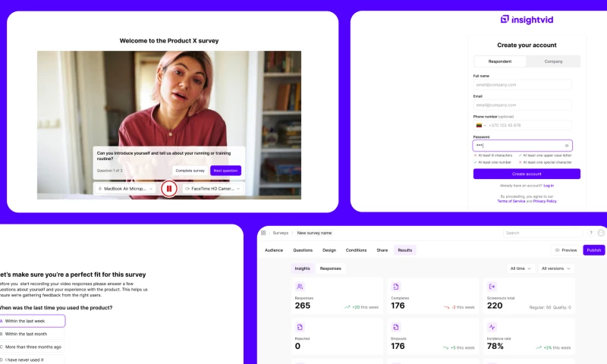607x364 pixels.
Task: Select option A Within the last week
Action: 32,321
